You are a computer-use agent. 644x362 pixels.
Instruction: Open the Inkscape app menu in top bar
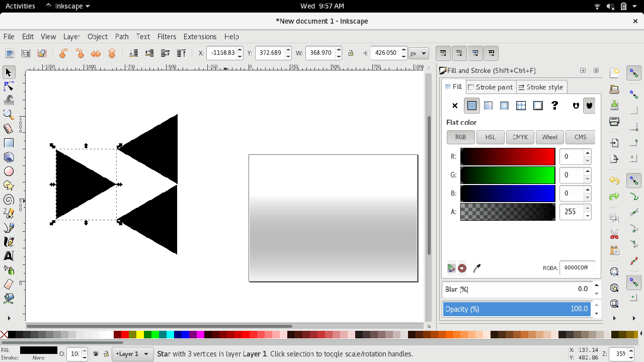coord(67,6)
